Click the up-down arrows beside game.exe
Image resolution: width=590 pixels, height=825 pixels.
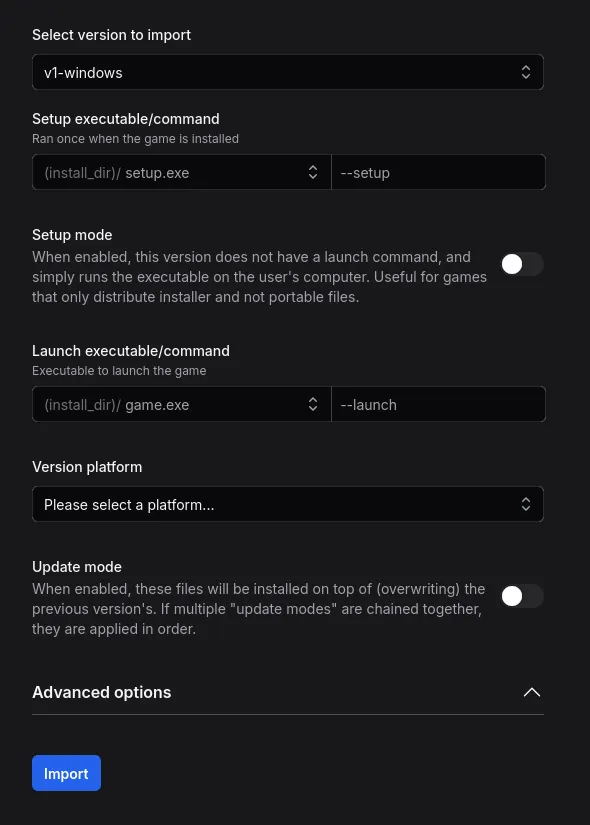[313, 404]
